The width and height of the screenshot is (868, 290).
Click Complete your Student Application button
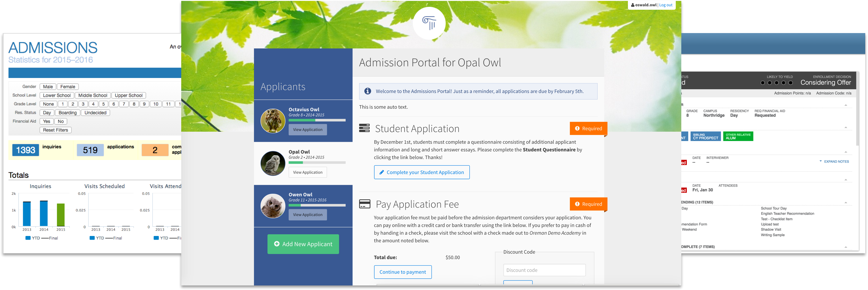click(x=422, y=172)
